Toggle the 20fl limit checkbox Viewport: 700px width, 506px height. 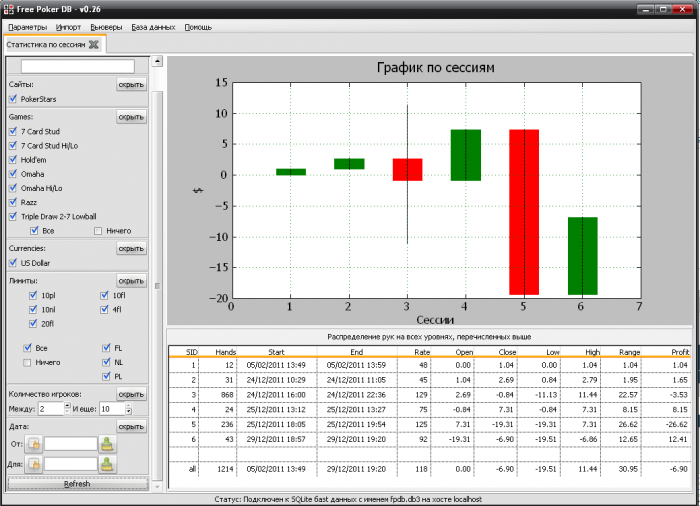pos(33,323)
